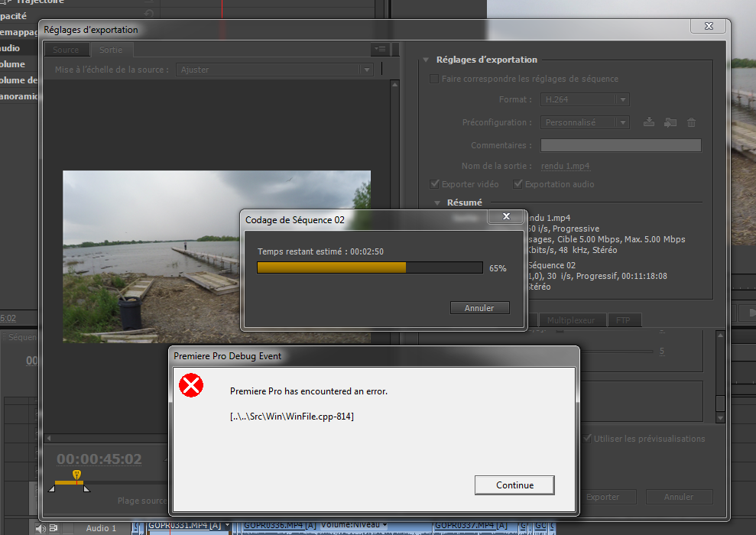This screenshot has width=756, height=535.
Task: Switch to the Source tab
Action: 66,50
